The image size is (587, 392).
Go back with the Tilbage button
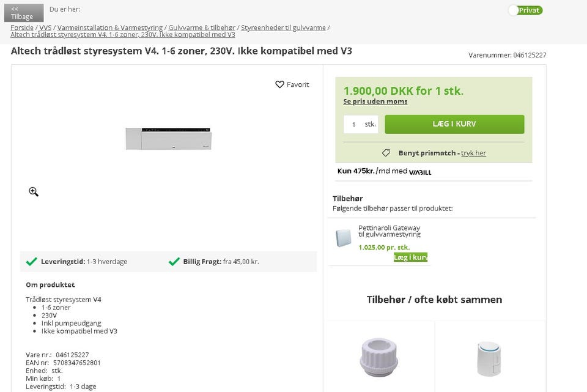24,12
